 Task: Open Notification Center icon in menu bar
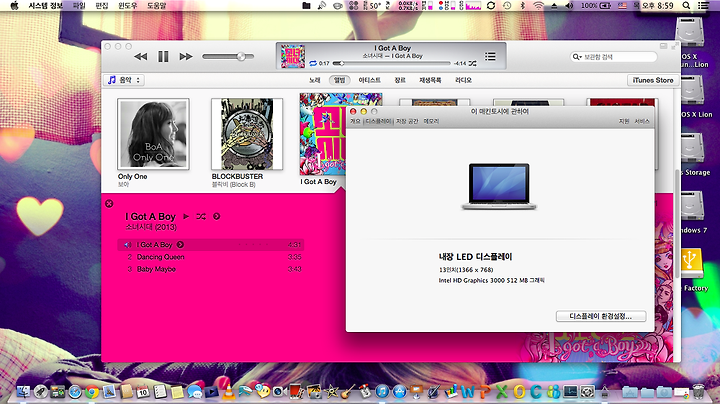703,6
